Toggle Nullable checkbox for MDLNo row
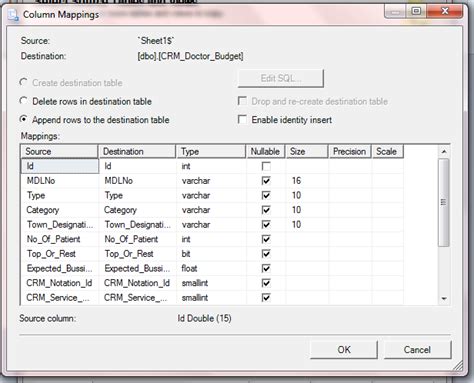The width and height of the screenshot is (474, 383). point(266,181)
